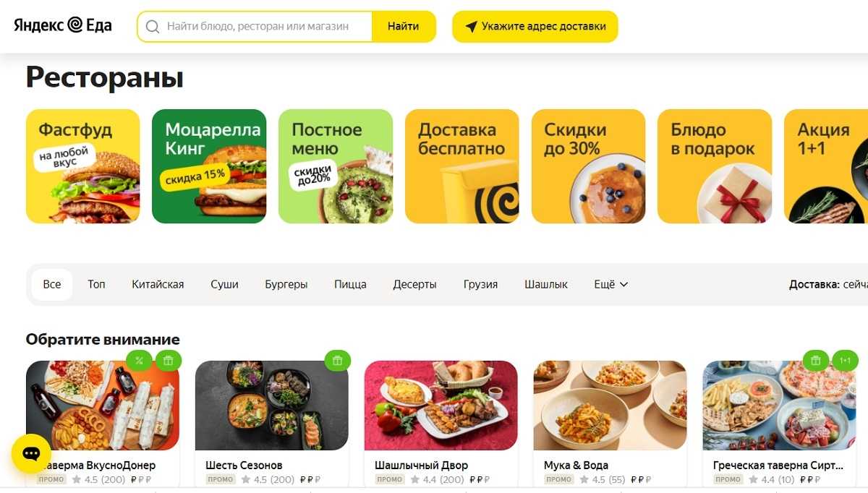Screen dimensions: 868x493
Task: Open Мука & Вода restaurant card
Action: (610, 422)
